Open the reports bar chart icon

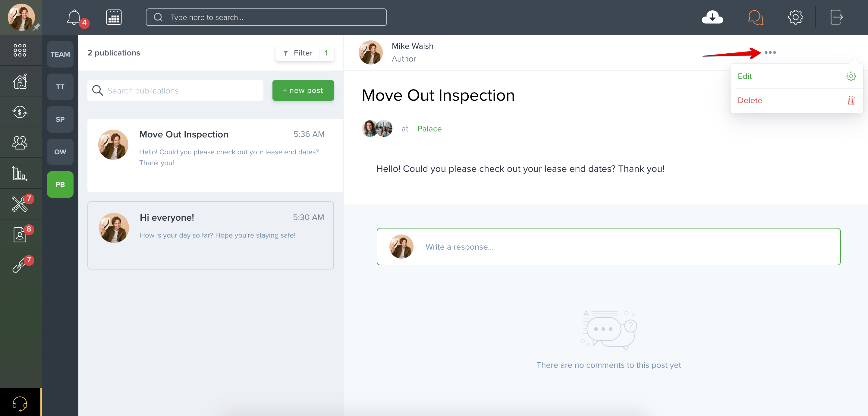pos(20,173)
